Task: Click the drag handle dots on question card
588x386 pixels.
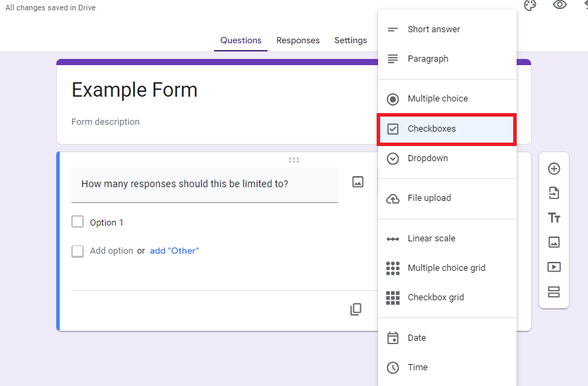Action: click(x=294, y=160)
